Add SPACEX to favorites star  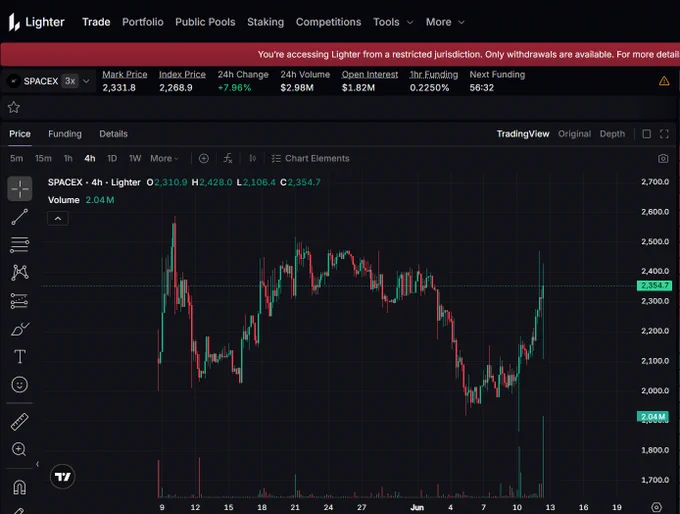click(14, 107)
